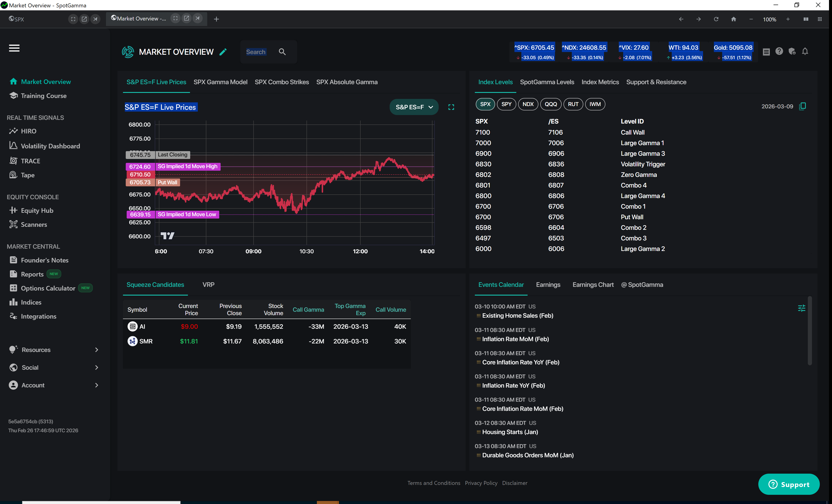The image size is (832, 504).
Task: Open the help question mark icon
Action: (779, 51)
